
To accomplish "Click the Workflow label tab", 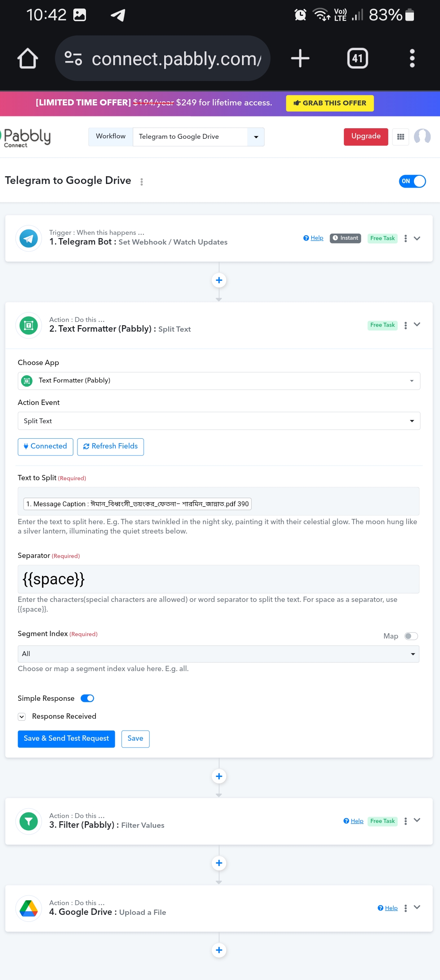I will coord(110,136).
